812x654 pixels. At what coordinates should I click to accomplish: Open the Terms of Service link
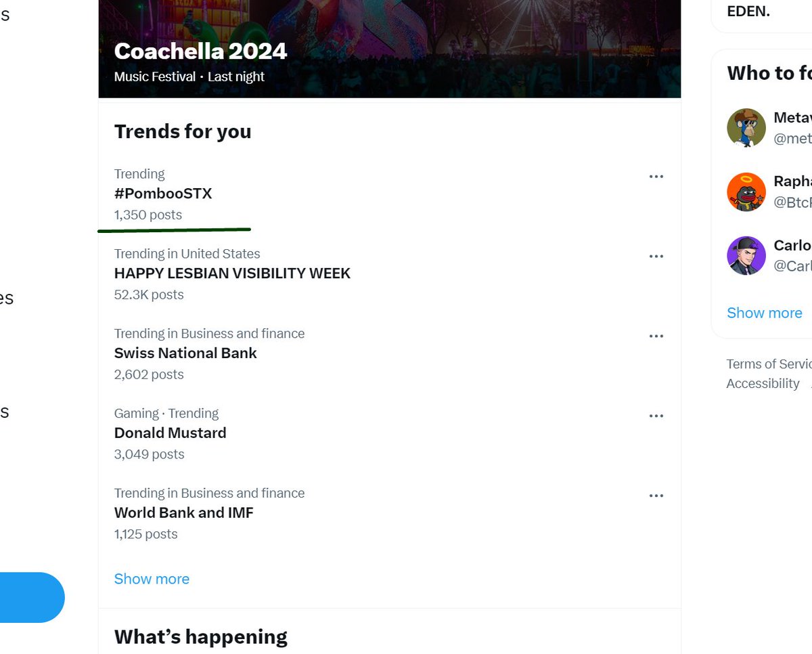[x=769, y=364]
